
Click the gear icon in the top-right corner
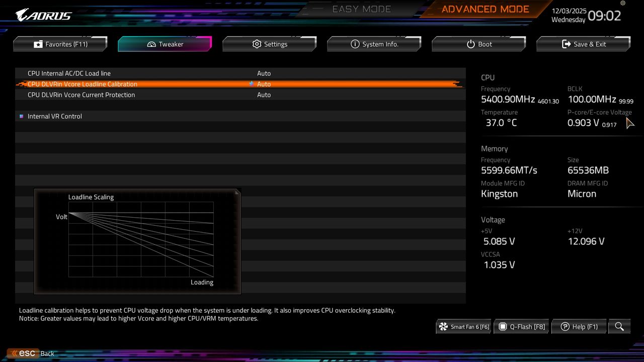click(x=622, y=4)
